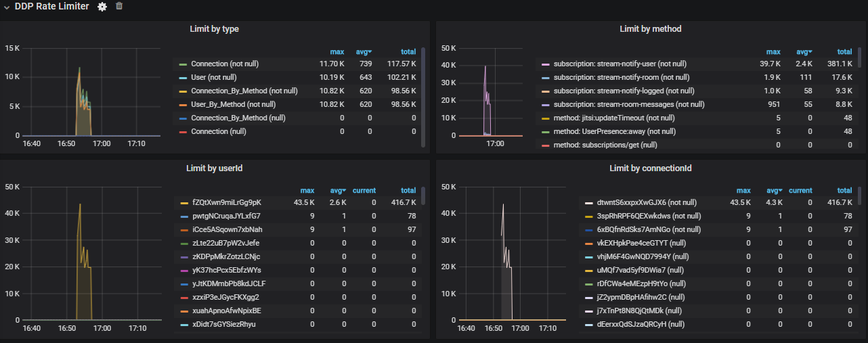
Task: Click color swatch for dtwntS6xxpxXwGJX6 series
Action: pyautogui.click(x=590, y=203)
